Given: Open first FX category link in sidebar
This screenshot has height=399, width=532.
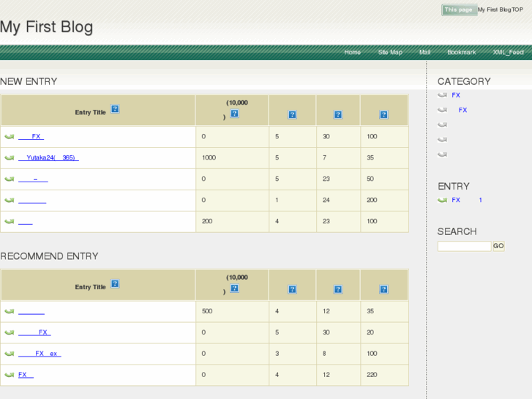Looking at the screenshot, I should coord(456,95).
